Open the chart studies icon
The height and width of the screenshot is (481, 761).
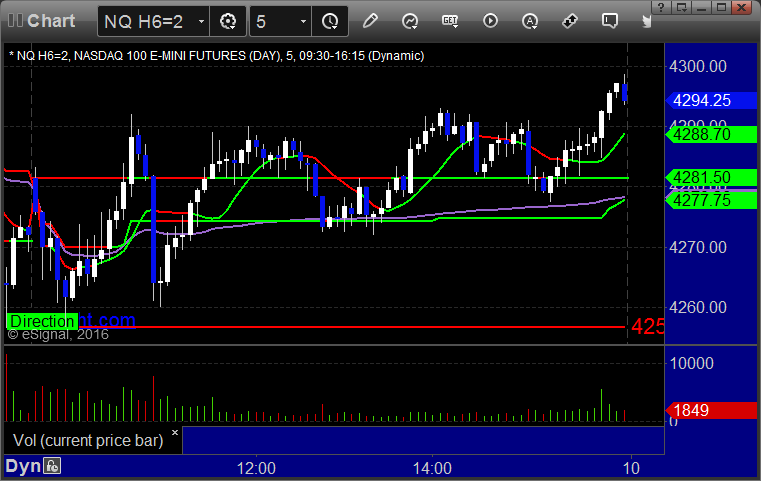[x=410, y=21]
